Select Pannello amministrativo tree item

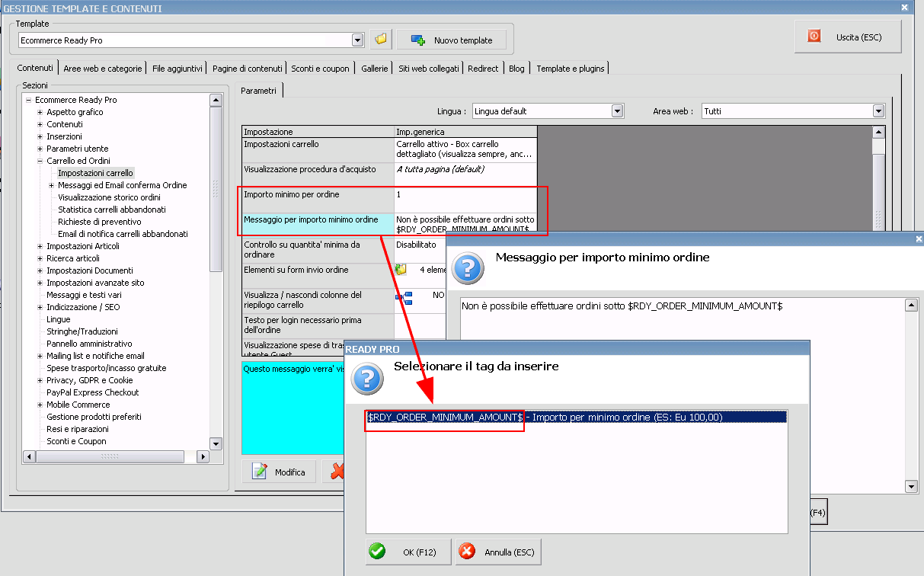tap(89, 344)
